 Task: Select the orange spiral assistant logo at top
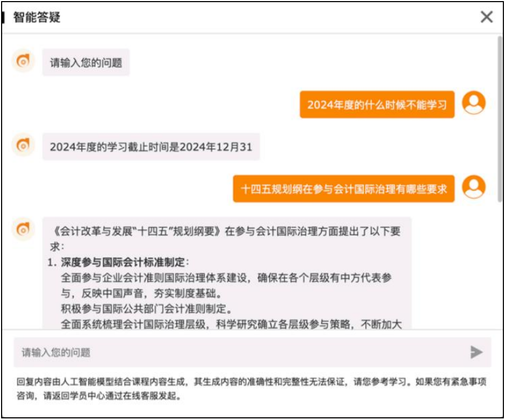pyautogui.click(x=23, y=62)
